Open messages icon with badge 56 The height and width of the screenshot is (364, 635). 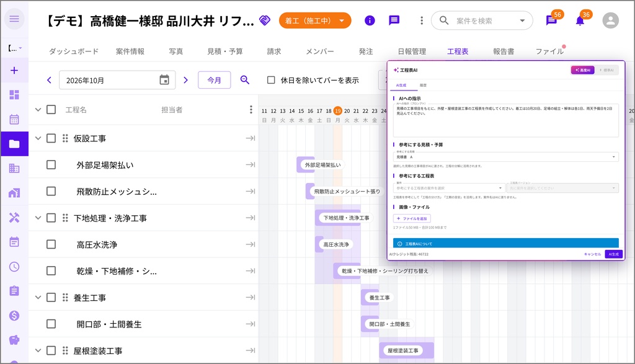[551, 20]
